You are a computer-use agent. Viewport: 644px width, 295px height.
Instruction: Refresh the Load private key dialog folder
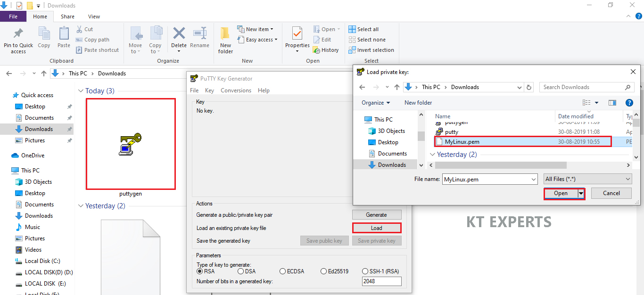click(529, 87)
